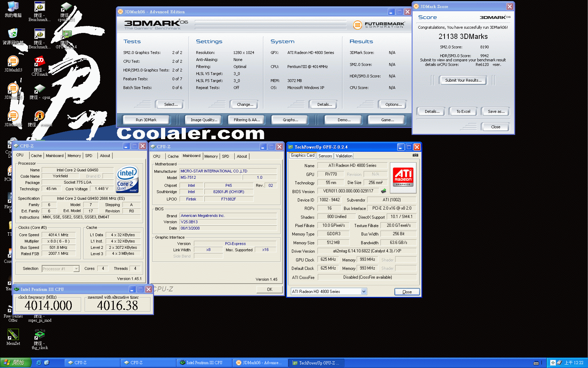
Task: Click Submit Your Results button
Action: [463, 80]
